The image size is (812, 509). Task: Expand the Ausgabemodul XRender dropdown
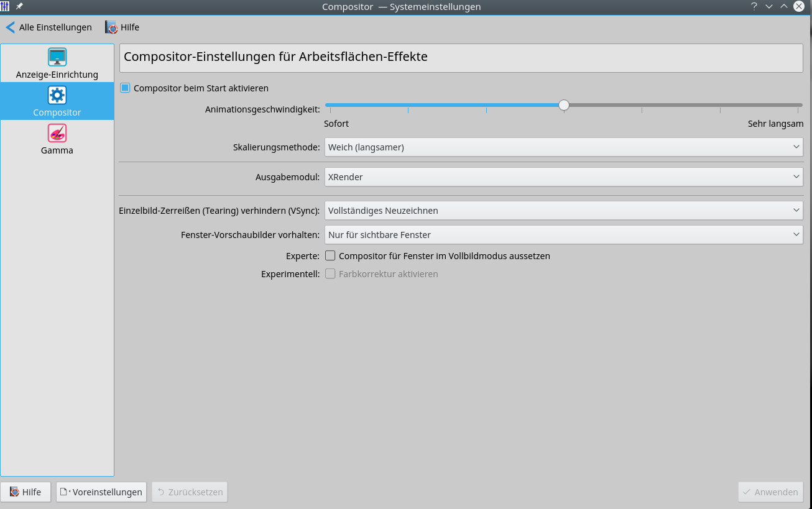pos(563,177)
